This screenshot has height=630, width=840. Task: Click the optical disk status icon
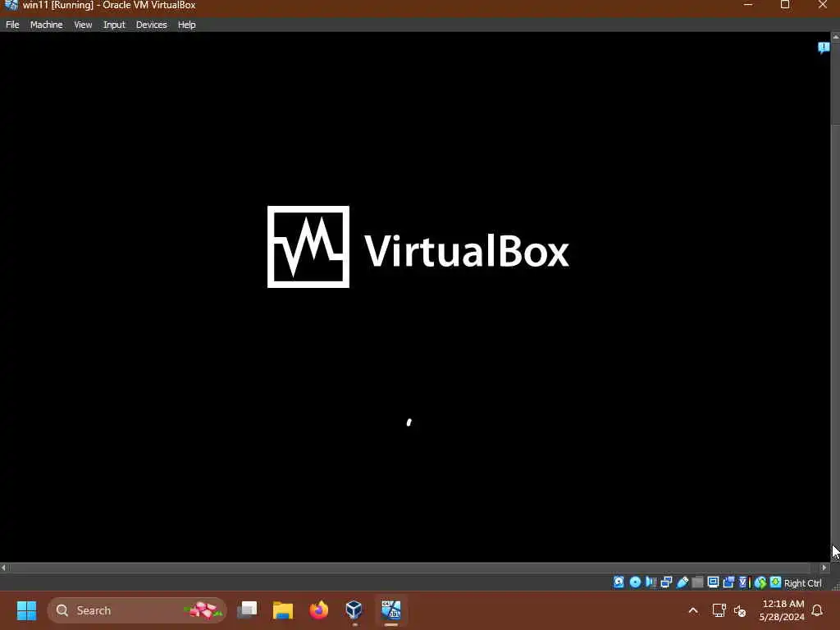[x=636, y=582]
